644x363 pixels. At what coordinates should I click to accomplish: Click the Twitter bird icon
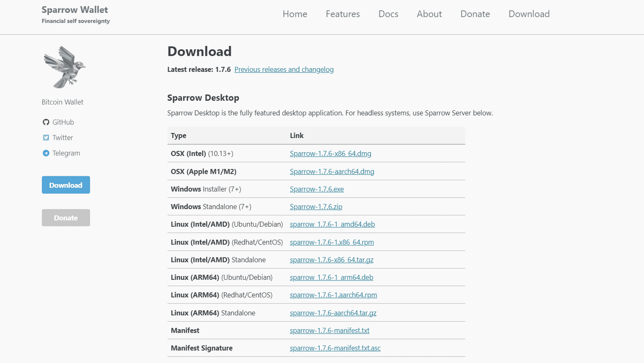point(46,138)
